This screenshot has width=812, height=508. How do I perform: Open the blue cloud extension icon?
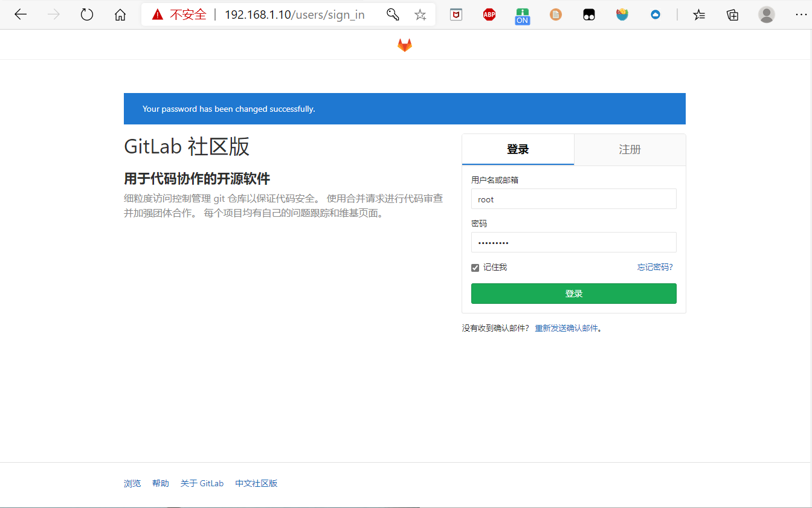tap(655, 14)
